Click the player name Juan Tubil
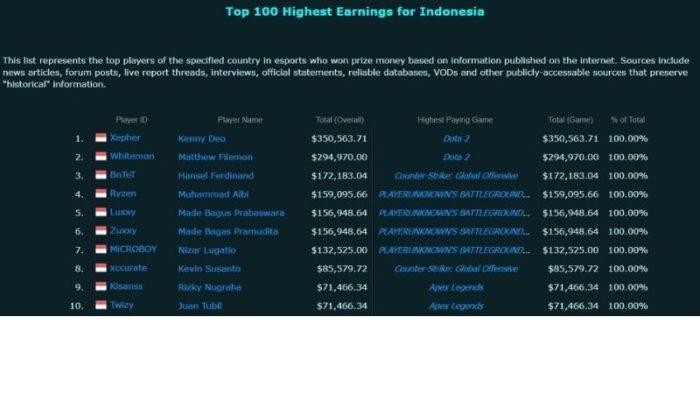 point(200,306)
